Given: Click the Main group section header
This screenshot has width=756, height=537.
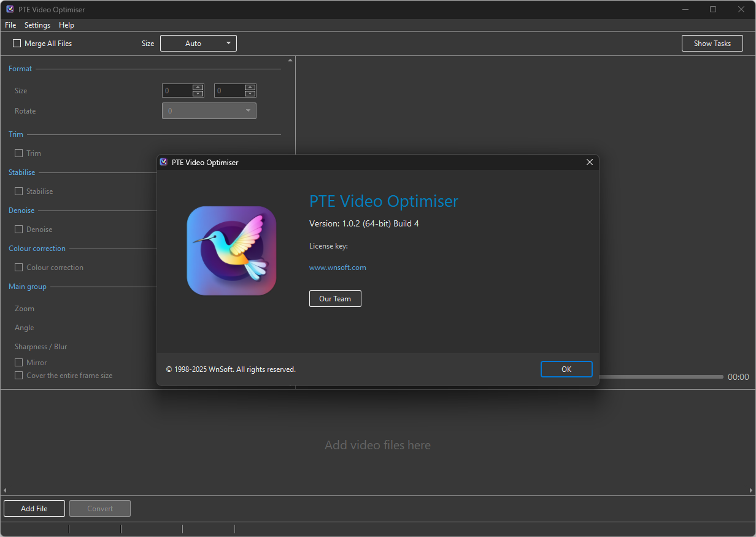Looking at the screenshot, I should 28,287.
